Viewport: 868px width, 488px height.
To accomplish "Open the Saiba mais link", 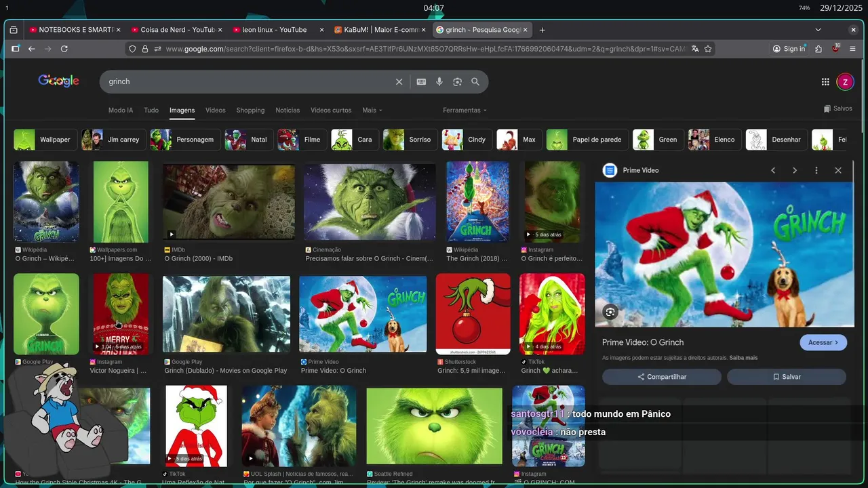I will [x=743, y=358].
